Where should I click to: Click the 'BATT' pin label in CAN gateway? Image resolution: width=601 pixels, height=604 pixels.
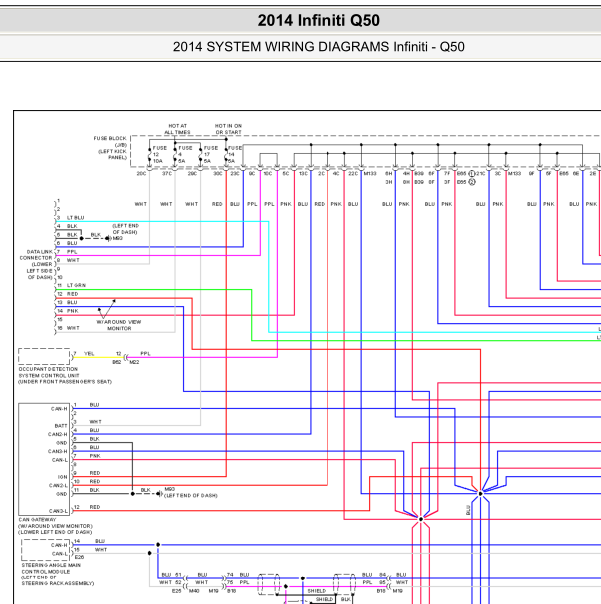[x=61, y=426]
